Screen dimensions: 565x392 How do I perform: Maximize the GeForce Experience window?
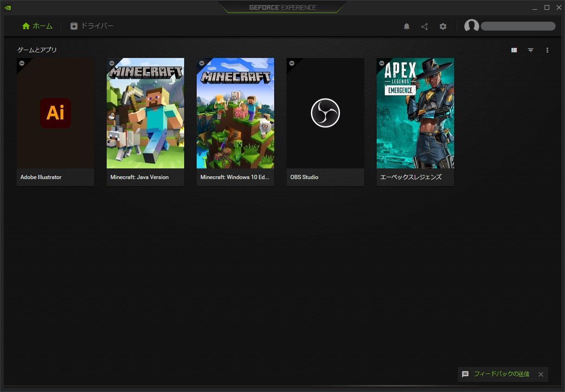547,7
